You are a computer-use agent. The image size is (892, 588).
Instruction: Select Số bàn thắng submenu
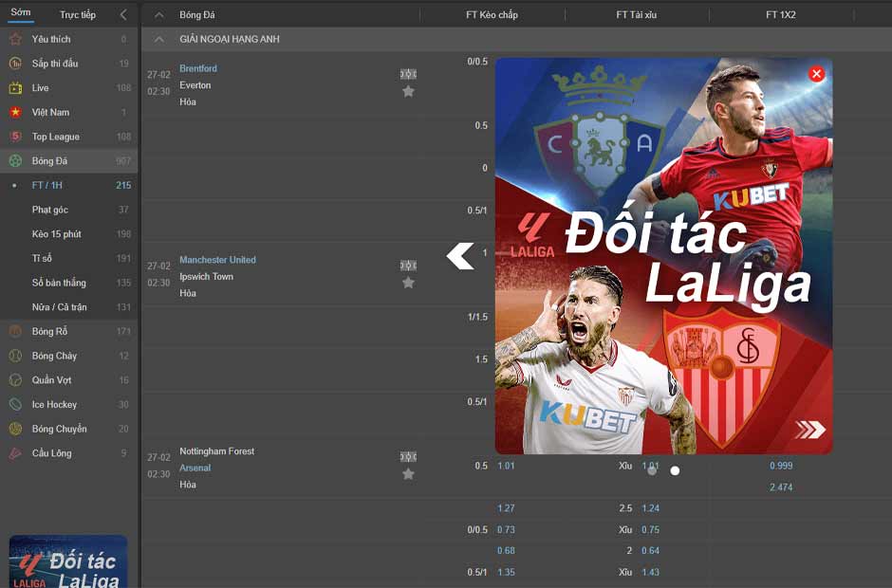click(59, 283)
